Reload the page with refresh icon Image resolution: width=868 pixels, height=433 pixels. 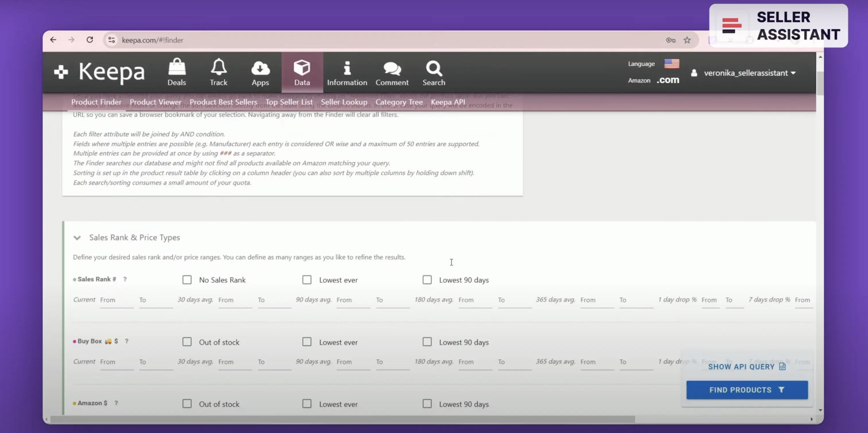90,40
